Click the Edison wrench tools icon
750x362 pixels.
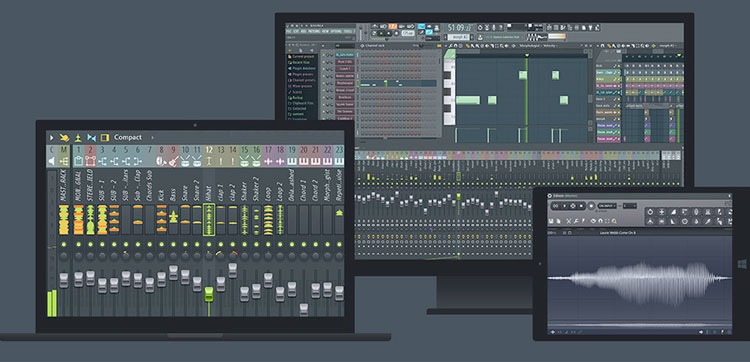pyautogui.click(x=576, y=221)
